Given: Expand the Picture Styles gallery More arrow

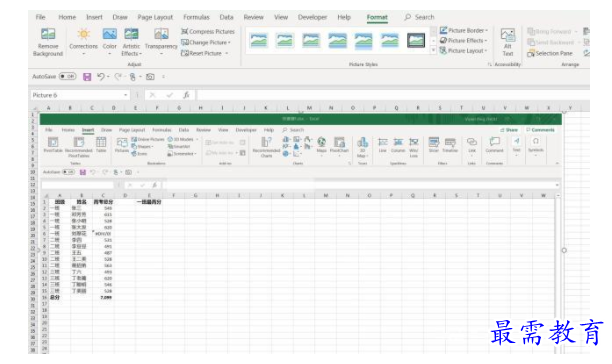Looking at the screenshot, I should 433,50.
